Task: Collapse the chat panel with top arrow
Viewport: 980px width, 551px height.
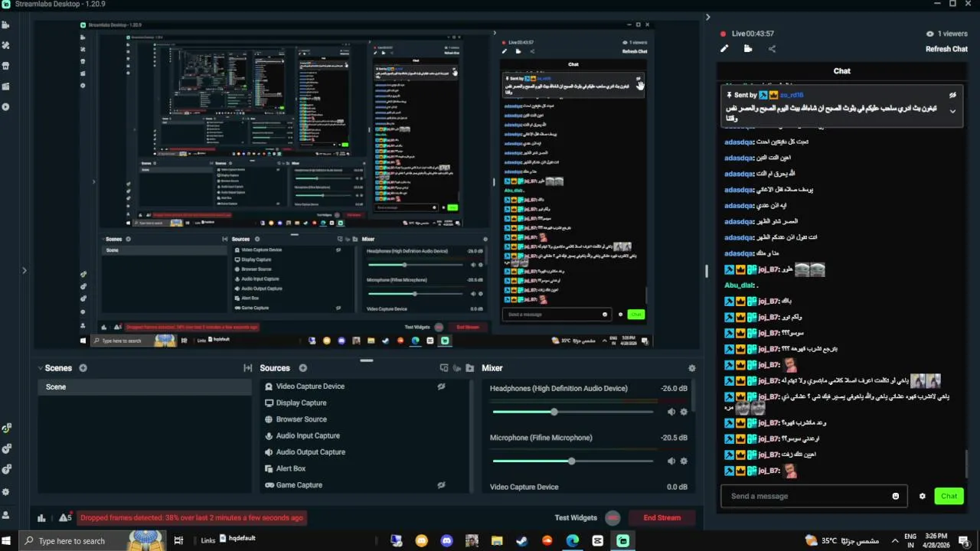Action: (707, 17)
